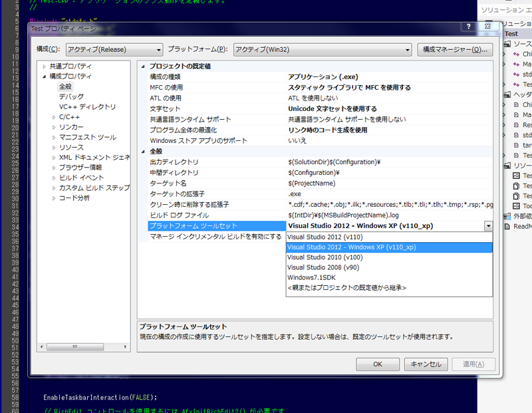The height and width of the screenshot is (413, 532).
Task: Choose Visual Studio 2010 (v100) toolset
Action: [x=389, y=257]
